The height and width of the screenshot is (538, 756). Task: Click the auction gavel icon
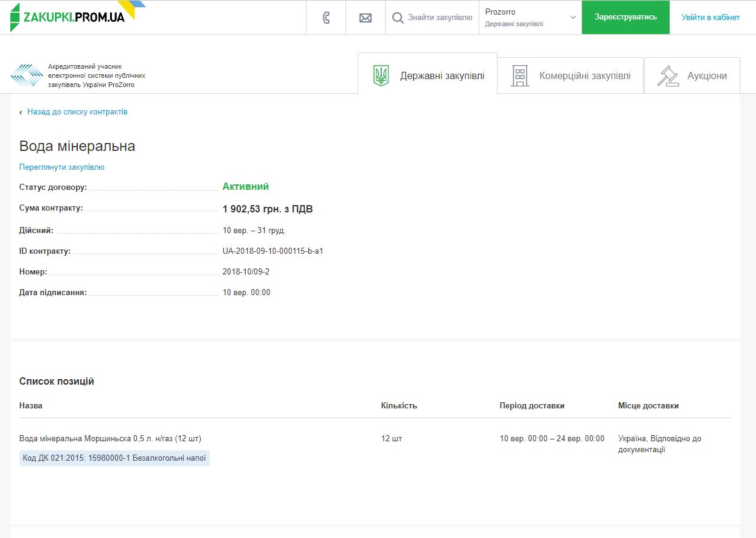point(668,76)
